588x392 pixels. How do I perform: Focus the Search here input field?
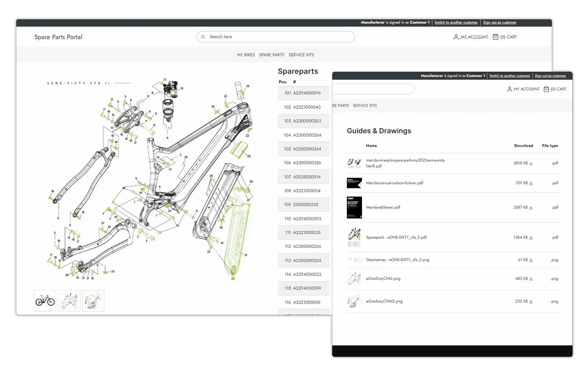276,37
